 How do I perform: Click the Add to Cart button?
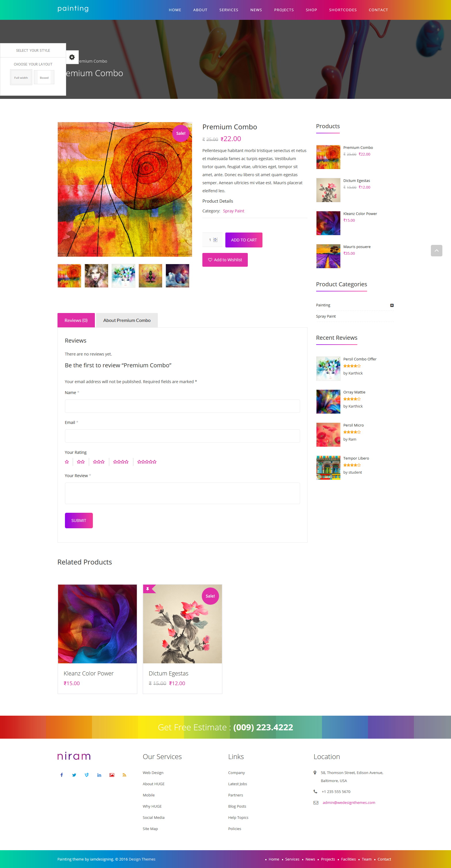[x=244, y=240]
